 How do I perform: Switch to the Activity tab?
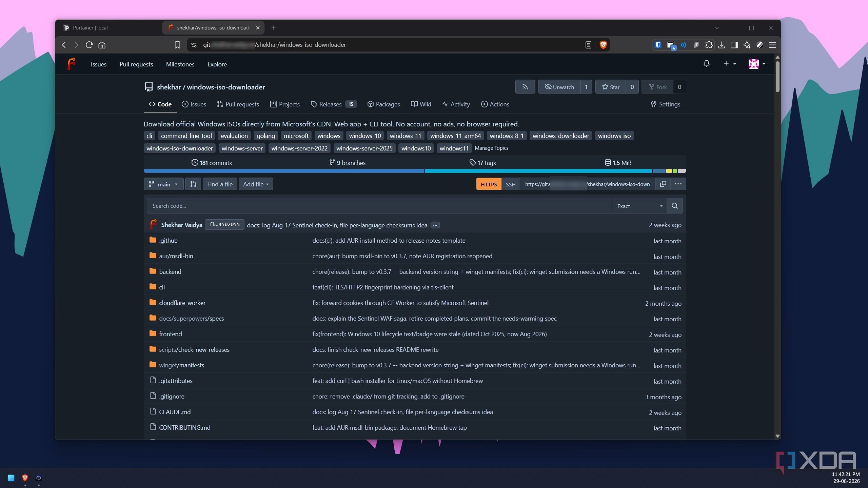[x=456, y=104]
